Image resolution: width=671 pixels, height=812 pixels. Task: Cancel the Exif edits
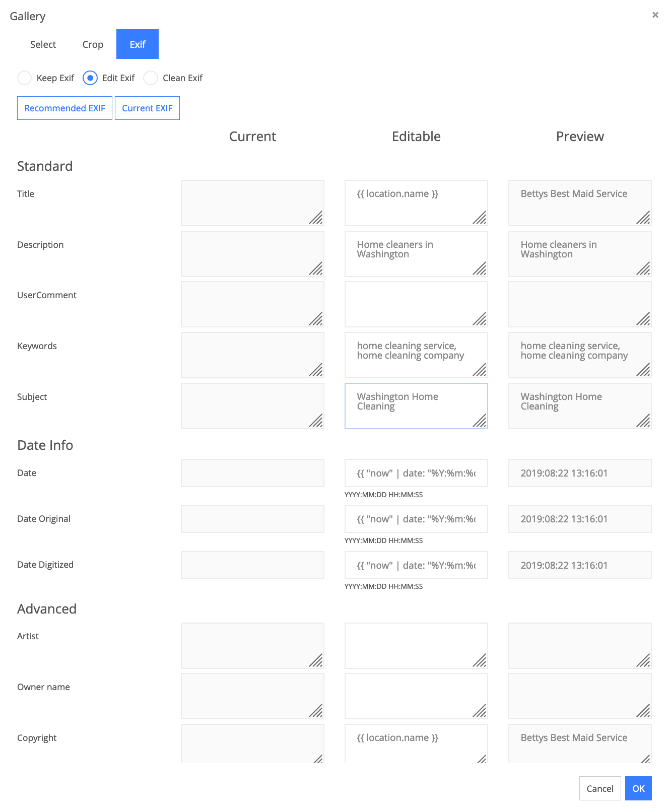pyautogui.click(x=599, y=788)
